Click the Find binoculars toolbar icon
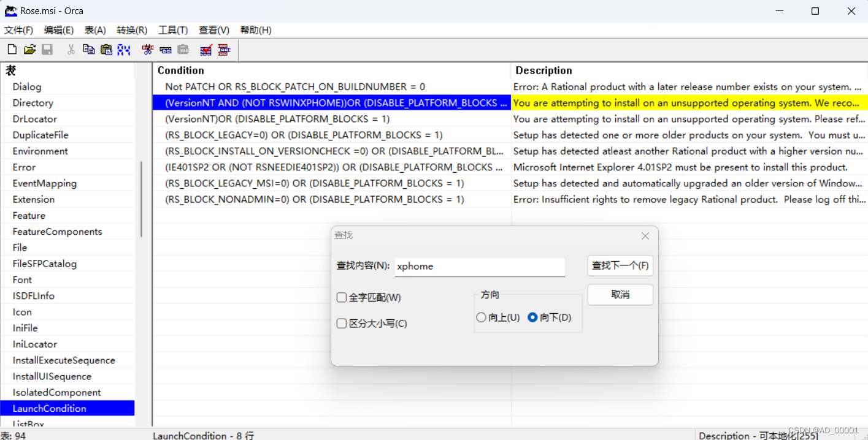The width and height of the screenshot is (868, 440). pos(124,50)
